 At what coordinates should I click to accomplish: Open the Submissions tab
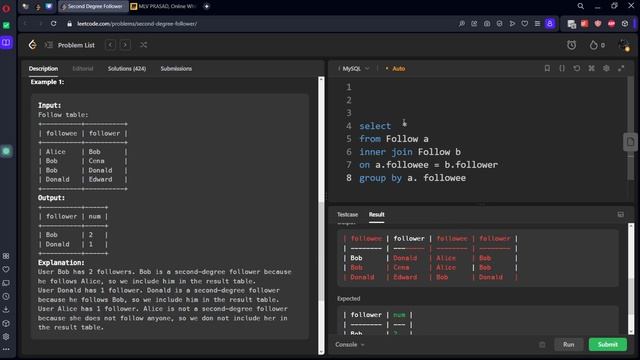point(176,69)
